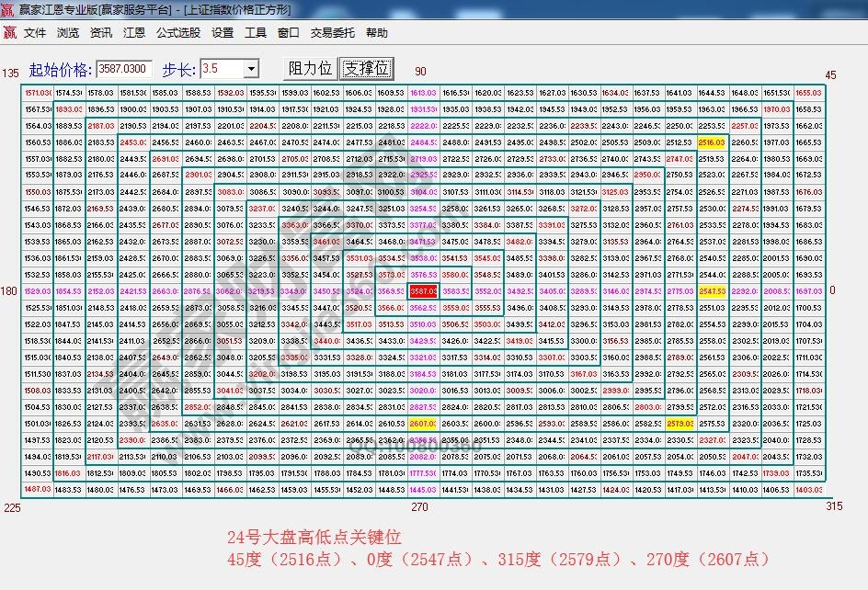Select the yellow 2607.03 cell in the grid

pyautogui.click(x=424, y=423)
